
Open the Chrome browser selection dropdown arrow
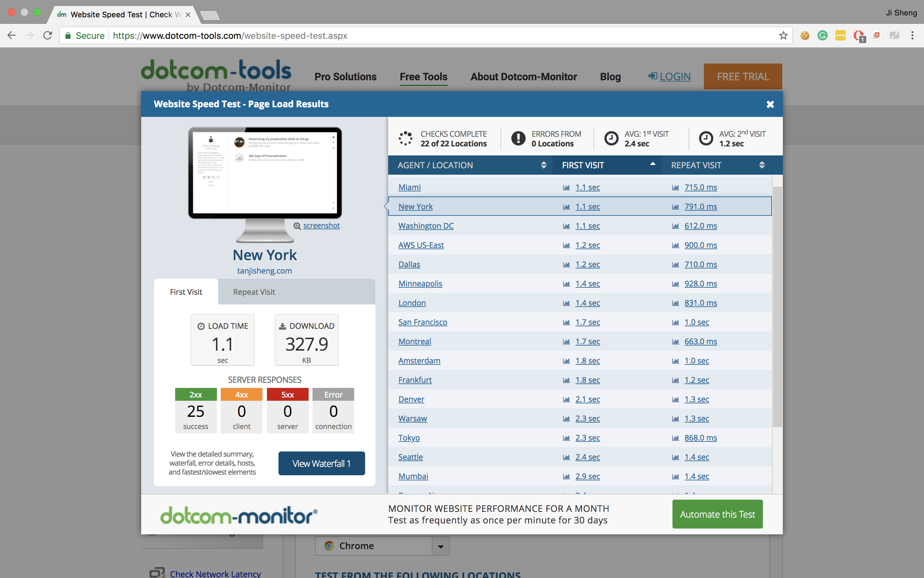441,546
